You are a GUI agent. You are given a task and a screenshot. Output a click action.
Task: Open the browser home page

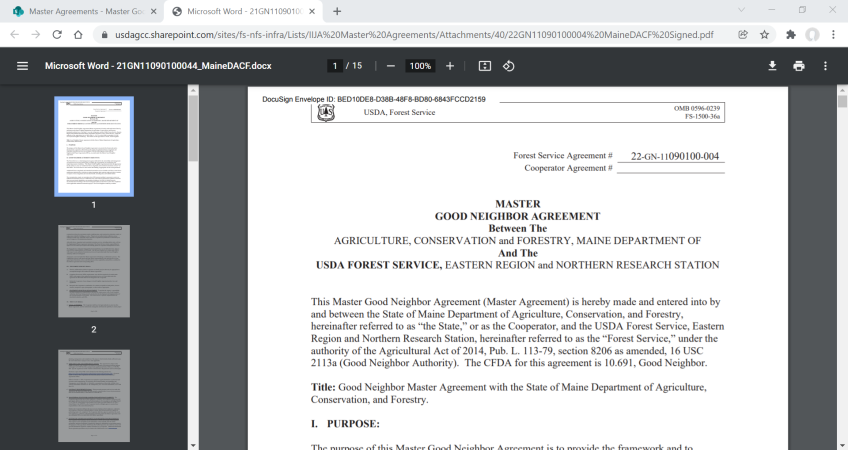coord(78,35)
